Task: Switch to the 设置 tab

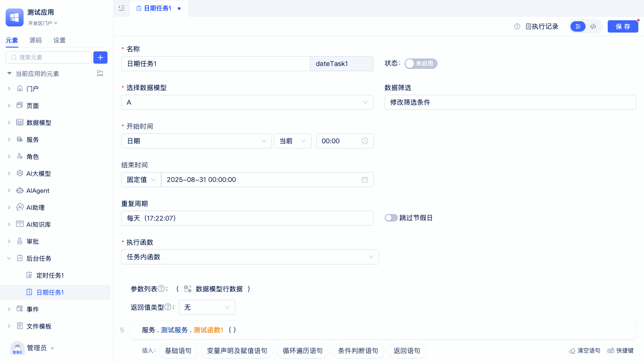Action: (x=59, y=41)
